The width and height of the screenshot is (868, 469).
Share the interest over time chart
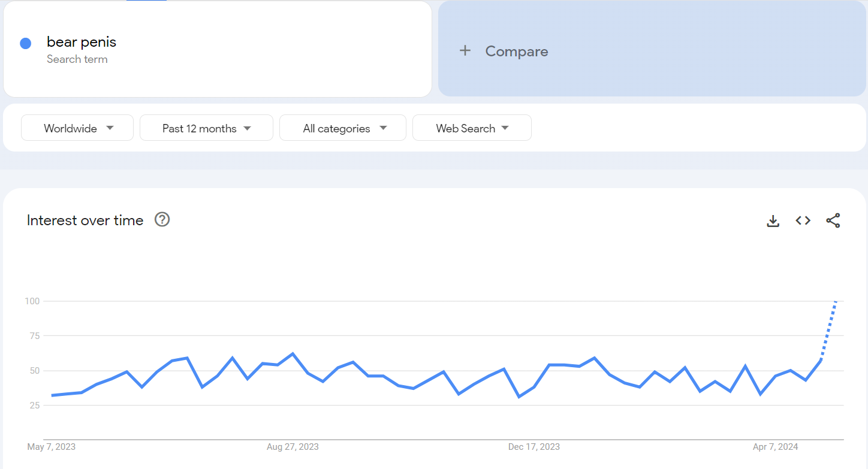pyautogui.click(x=833, y=220)
